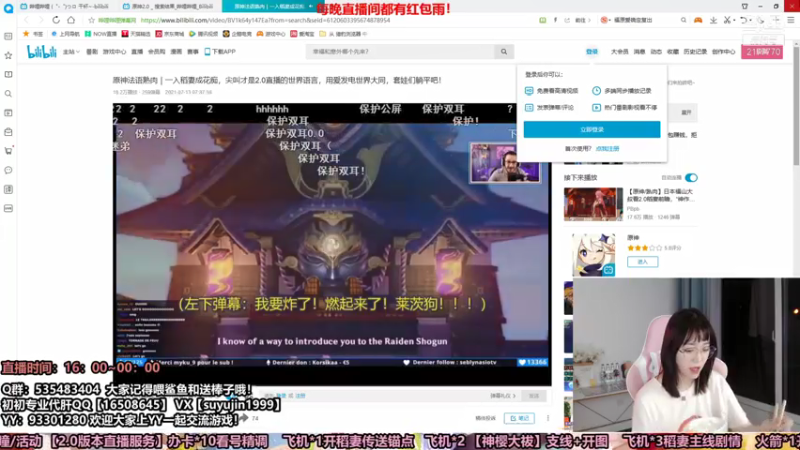Expand the 主站 dropdown in bilibili nav
800x450 pixels.
click(x=71, y=52)
